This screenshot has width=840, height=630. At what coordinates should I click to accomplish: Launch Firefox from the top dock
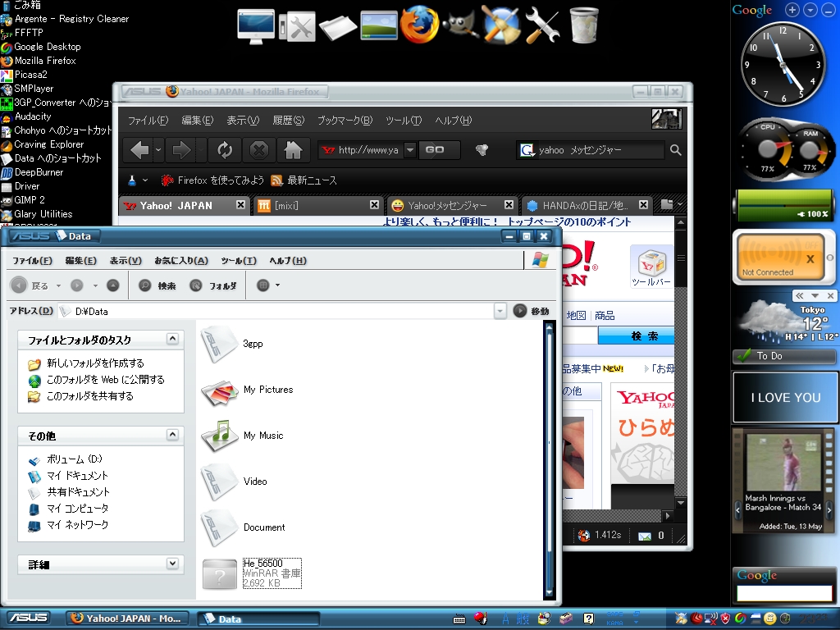point(419,25)
